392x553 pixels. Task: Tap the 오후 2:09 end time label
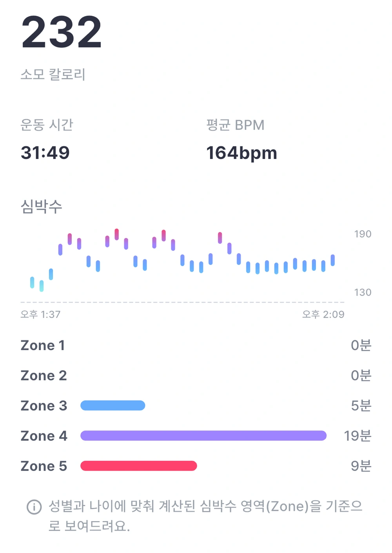(323, 314)
